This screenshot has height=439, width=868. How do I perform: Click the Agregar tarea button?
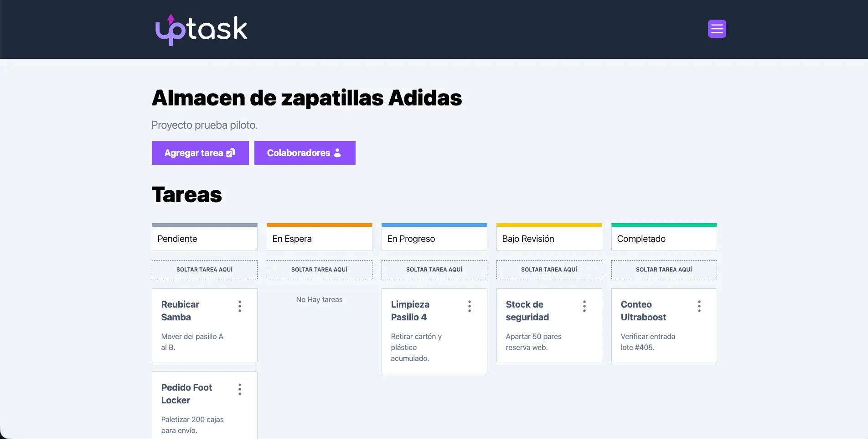pos(200,153)
